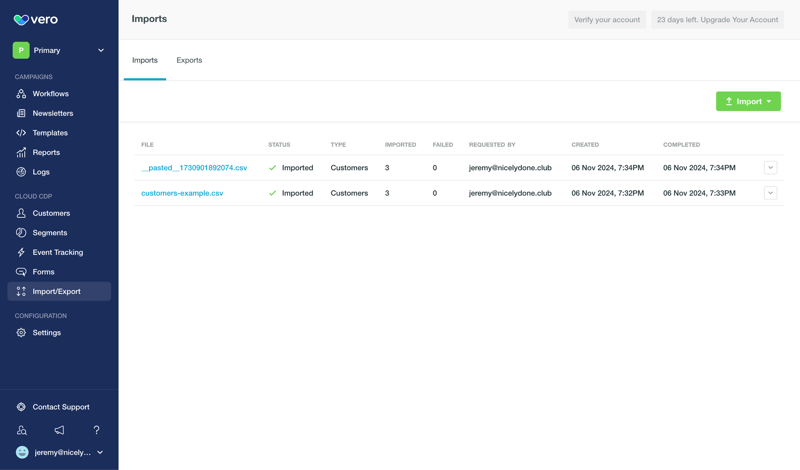Expand row actions for the pasted CSV import
Screen dimensions: 800x470
pyautogui.click(x=770, y=168)
